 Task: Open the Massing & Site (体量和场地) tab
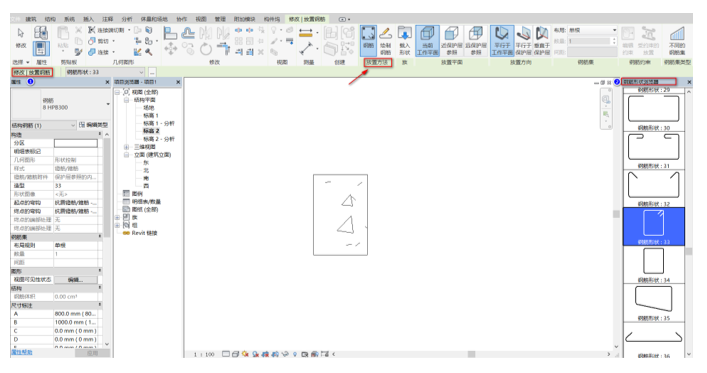pos(154,19)
